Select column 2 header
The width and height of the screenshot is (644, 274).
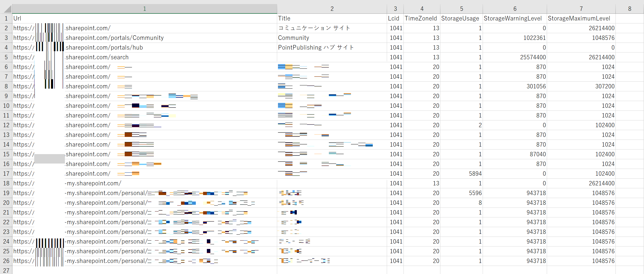pyautogui.click(x=332, y=9)
